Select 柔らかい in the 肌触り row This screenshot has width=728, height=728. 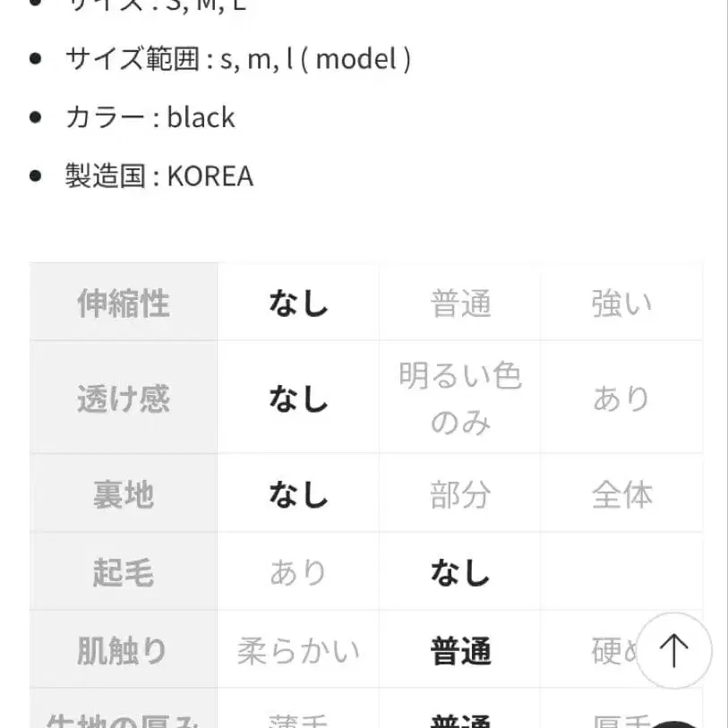tap(298, 651)
